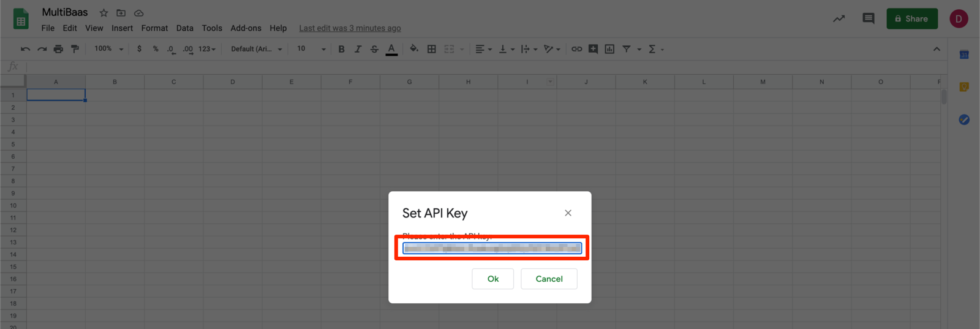
Task: Open the Add-ons menu
Action: pyautogui.click(x=246, y=28)
